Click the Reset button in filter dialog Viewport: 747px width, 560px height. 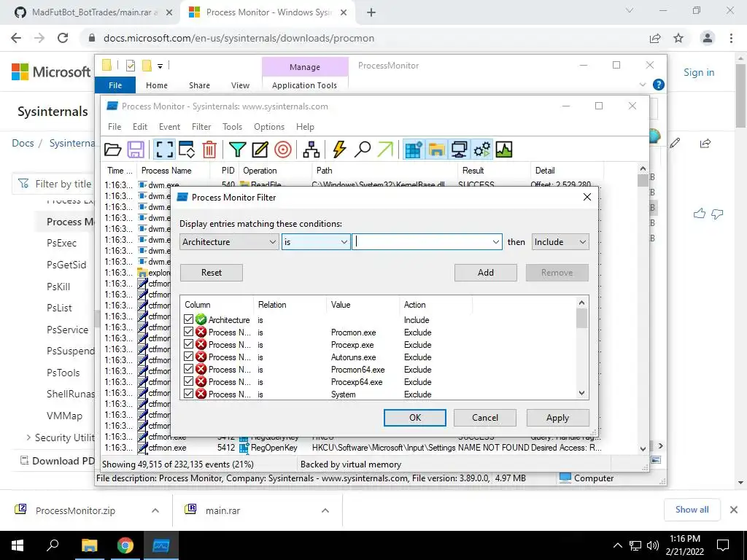click(212, 273)
